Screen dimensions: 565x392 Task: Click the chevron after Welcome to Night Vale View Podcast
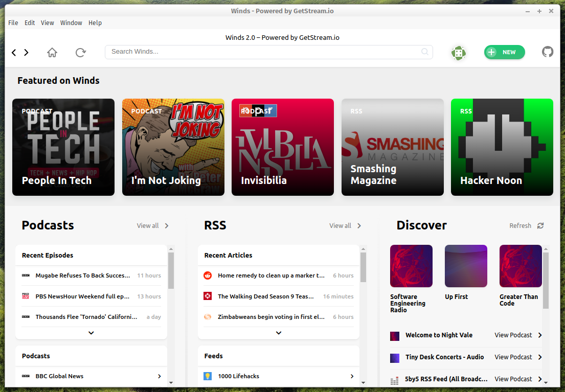(540, 335)
